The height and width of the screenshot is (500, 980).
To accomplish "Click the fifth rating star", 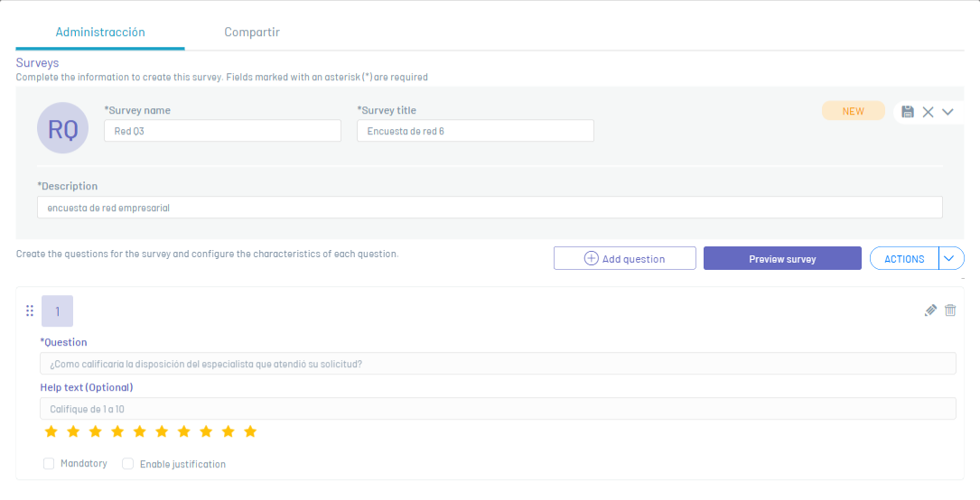I will (140, 431).
